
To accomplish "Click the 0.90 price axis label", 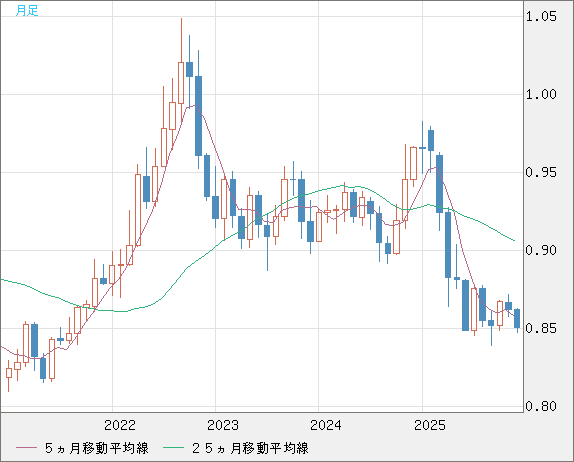I will tap(541, 250).
